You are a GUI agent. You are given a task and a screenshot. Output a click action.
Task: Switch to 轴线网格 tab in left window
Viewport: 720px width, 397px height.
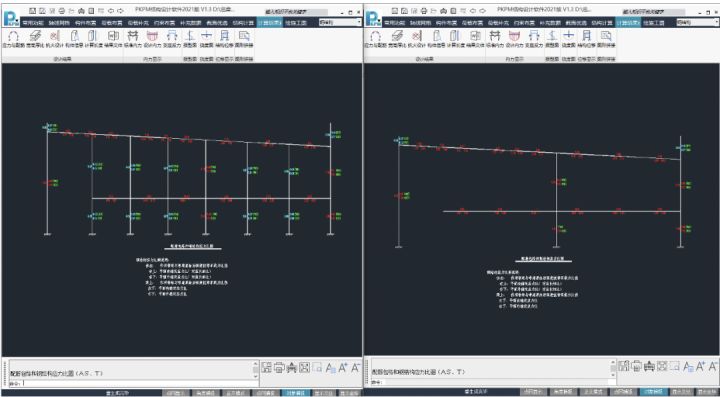click(x=59, y=22)
